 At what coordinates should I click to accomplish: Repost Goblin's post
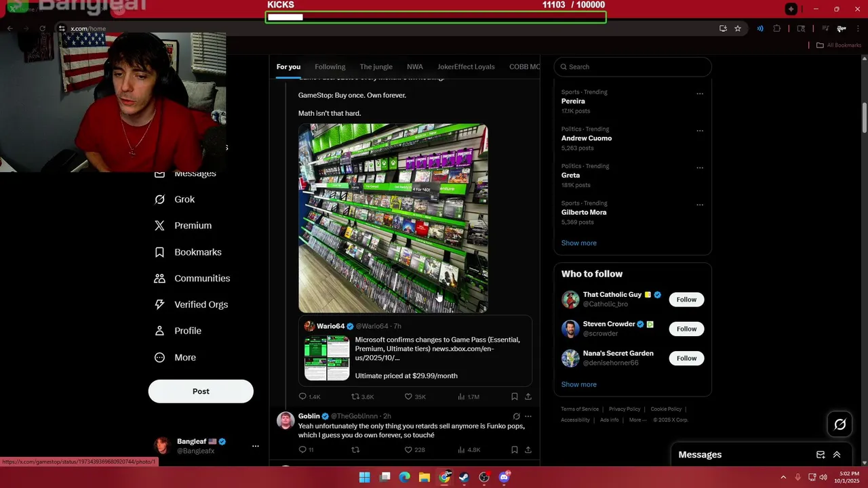pyautogui.click(x=355, y=449)
